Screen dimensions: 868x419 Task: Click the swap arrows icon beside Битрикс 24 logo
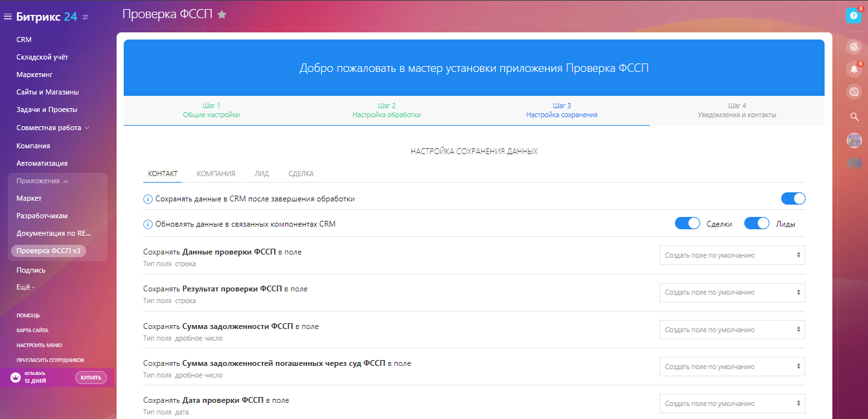pyautogui.click(x=86, y=17)
